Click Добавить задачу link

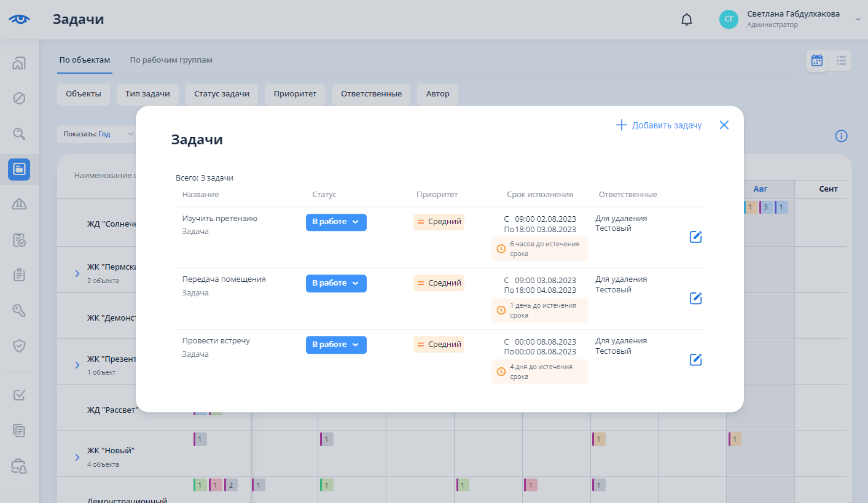point(659,125)
